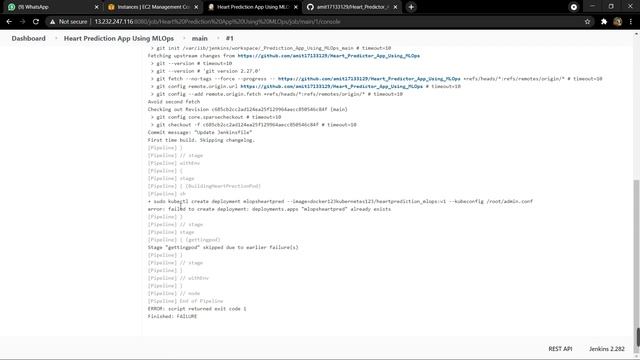640x360 pixels.
Task: Click the 'Checking out Revision' line
Action: [248, 109]
